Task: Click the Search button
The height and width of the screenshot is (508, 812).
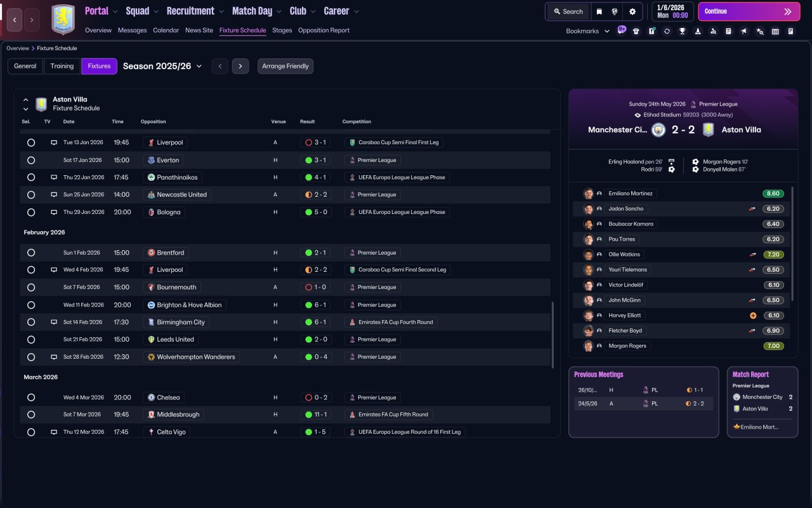Action: click(x=568, y=11)
